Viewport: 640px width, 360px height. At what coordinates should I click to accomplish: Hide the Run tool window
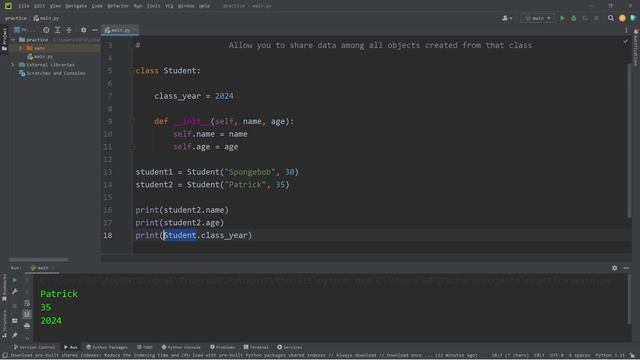[x=626, y=268]
